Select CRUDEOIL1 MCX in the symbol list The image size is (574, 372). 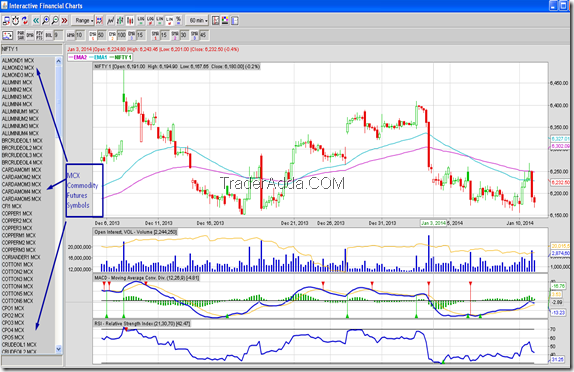19,345
